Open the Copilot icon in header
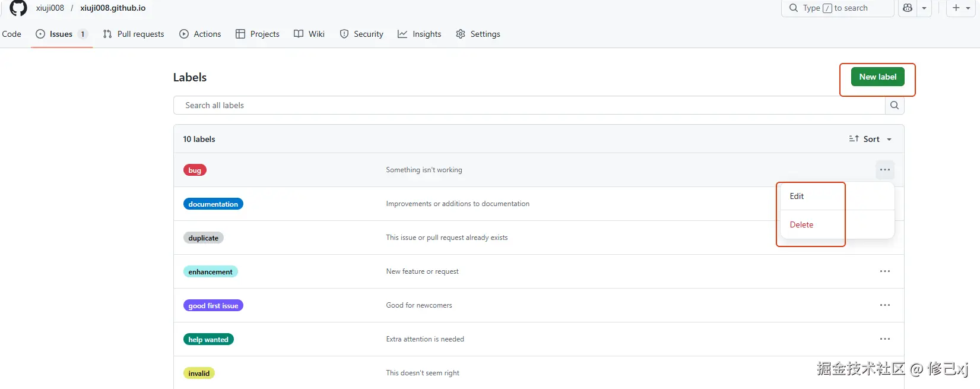980x389 pixels. point(908,8)
